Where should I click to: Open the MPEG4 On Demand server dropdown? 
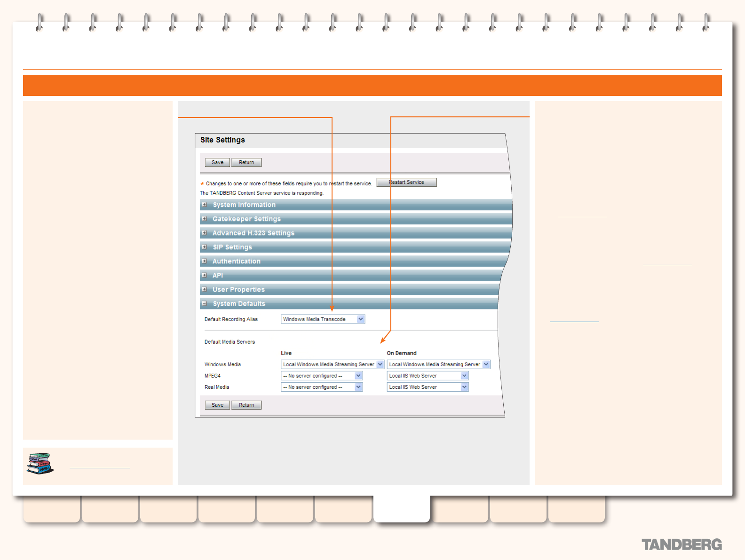point(428,376)
